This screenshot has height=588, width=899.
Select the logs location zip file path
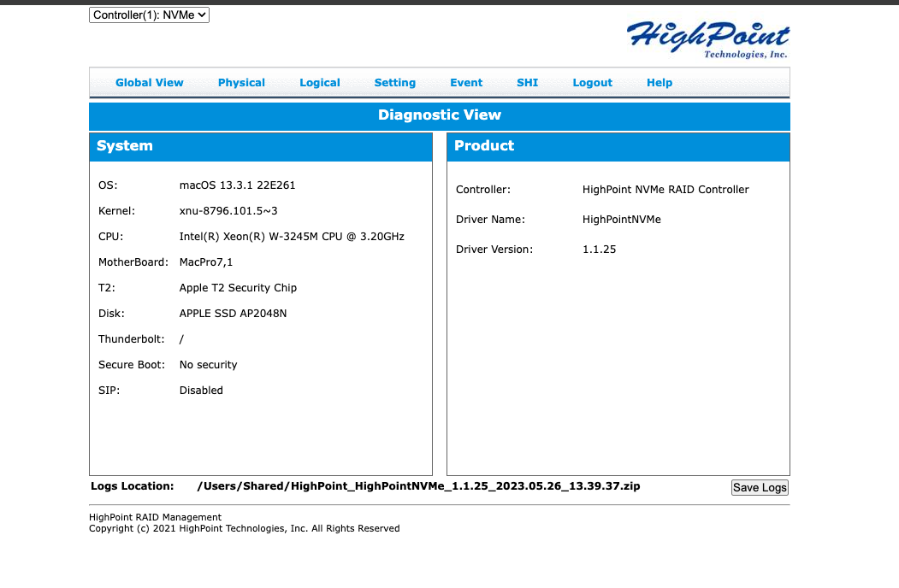click(x=418, y=486)
